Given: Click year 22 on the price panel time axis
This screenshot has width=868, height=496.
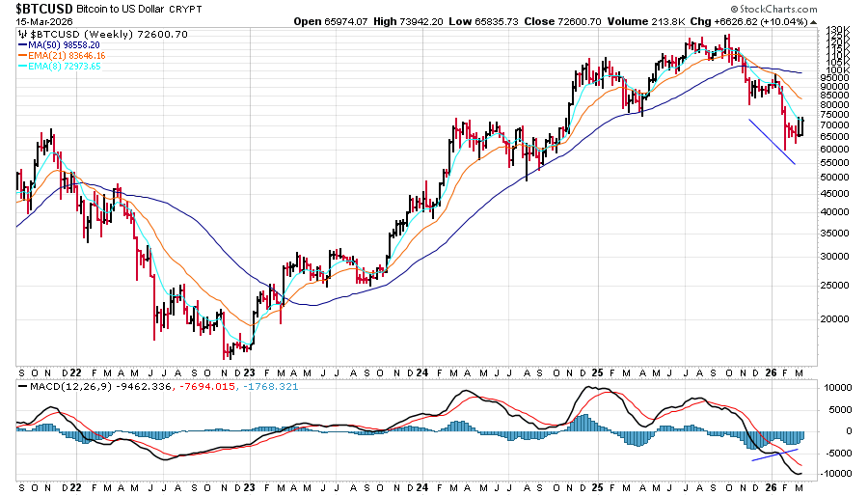Looking at the screenshot, I should point(75,373).
